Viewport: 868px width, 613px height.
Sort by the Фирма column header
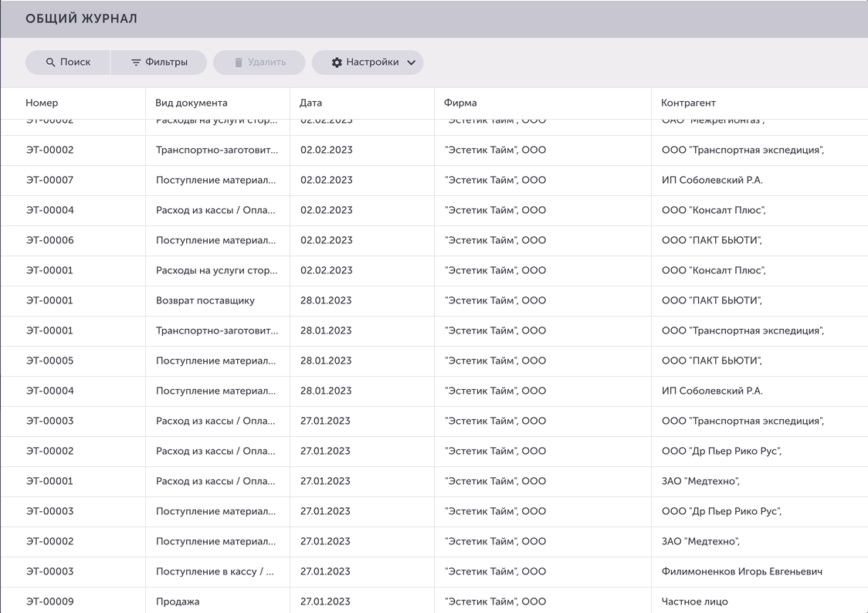tap(460, 103)
